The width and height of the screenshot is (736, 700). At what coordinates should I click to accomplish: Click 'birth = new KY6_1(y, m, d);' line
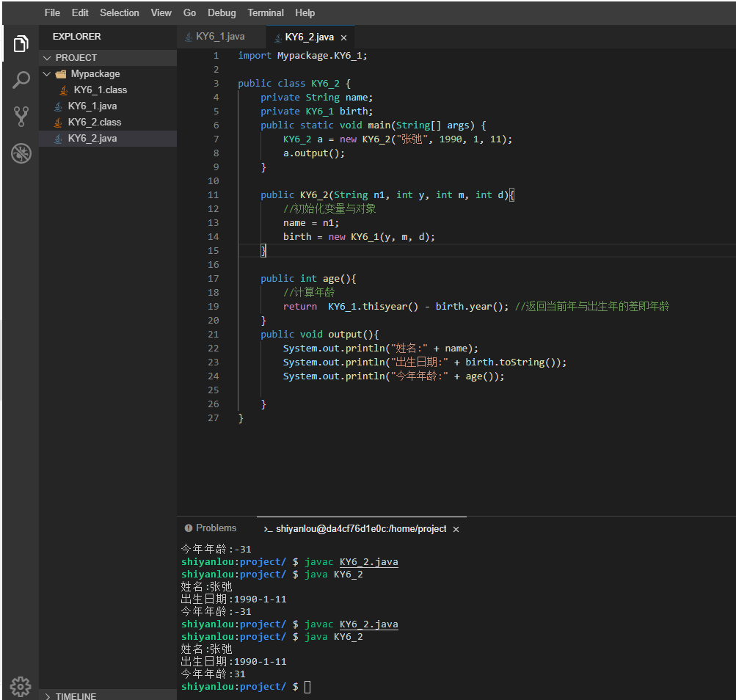(x=359, y=237)
